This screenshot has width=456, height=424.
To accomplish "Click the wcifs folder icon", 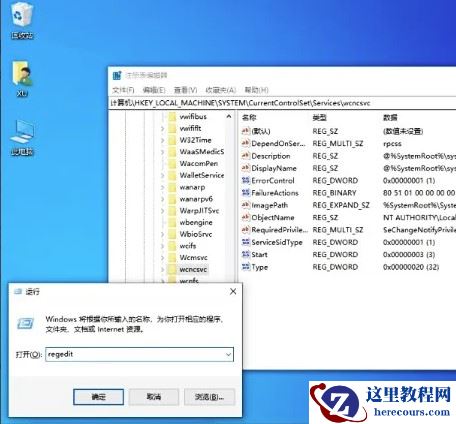I will click(172, 246).
